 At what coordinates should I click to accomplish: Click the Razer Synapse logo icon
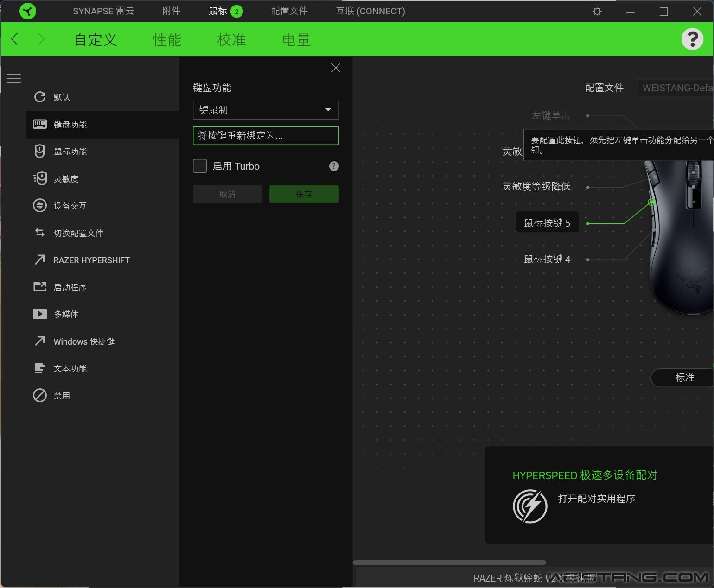[28, 11]
